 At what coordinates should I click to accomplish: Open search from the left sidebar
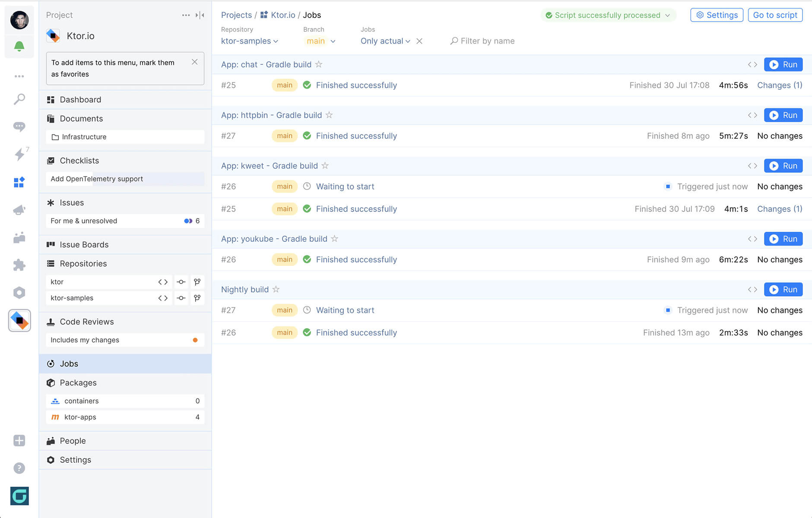coord(19,99)
